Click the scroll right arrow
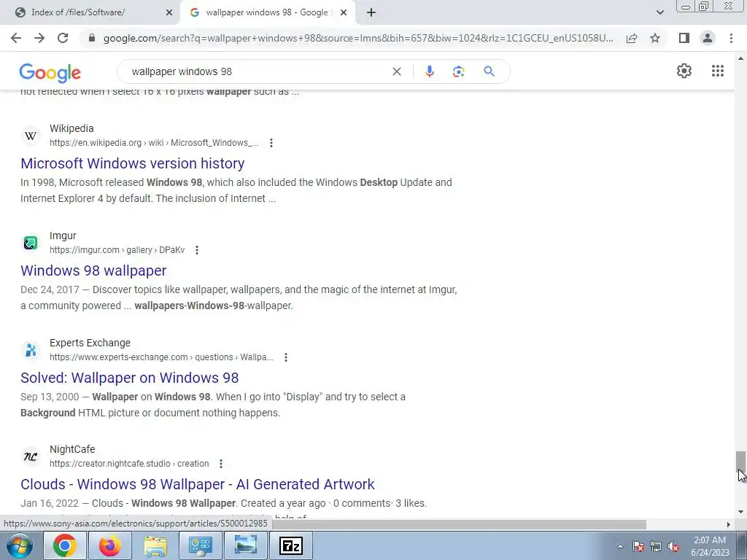 click(x=729, y=524)
